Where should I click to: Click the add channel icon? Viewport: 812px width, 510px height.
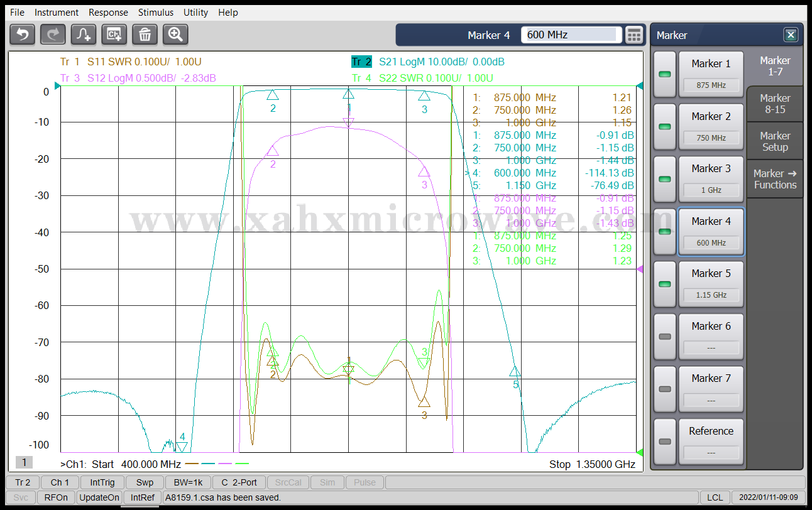point(114,35)
